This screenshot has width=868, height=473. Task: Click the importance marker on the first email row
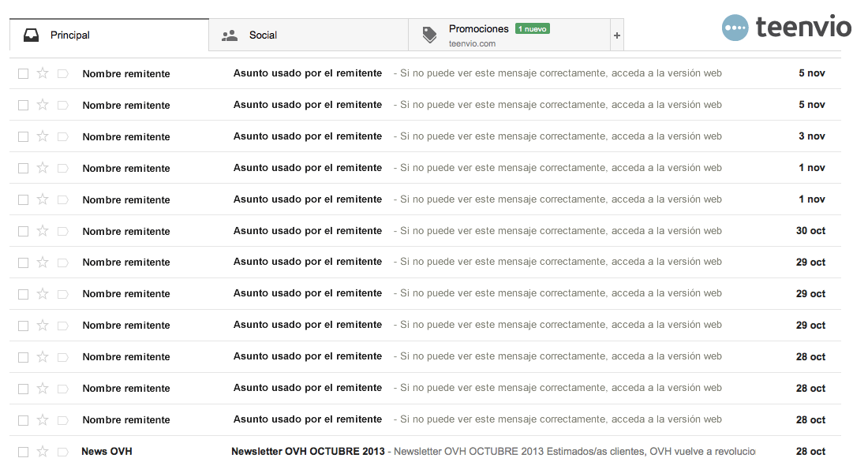coord(62,73)
